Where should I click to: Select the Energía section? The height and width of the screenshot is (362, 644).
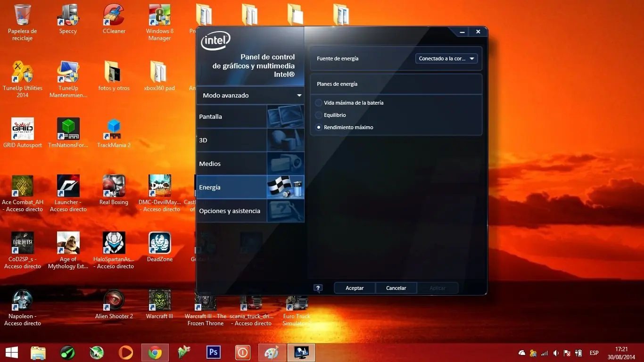pos(250,187)
